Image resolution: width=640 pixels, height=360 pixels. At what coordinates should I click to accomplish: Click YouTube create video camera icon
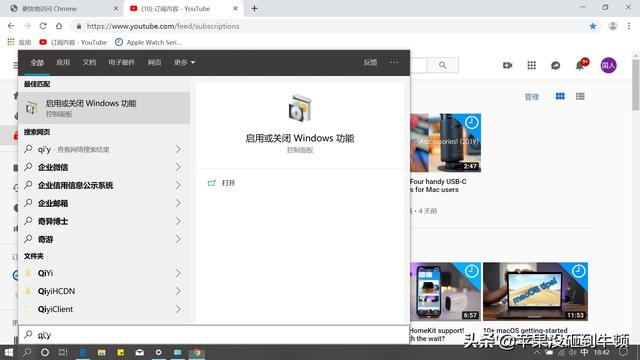[507, 65]
